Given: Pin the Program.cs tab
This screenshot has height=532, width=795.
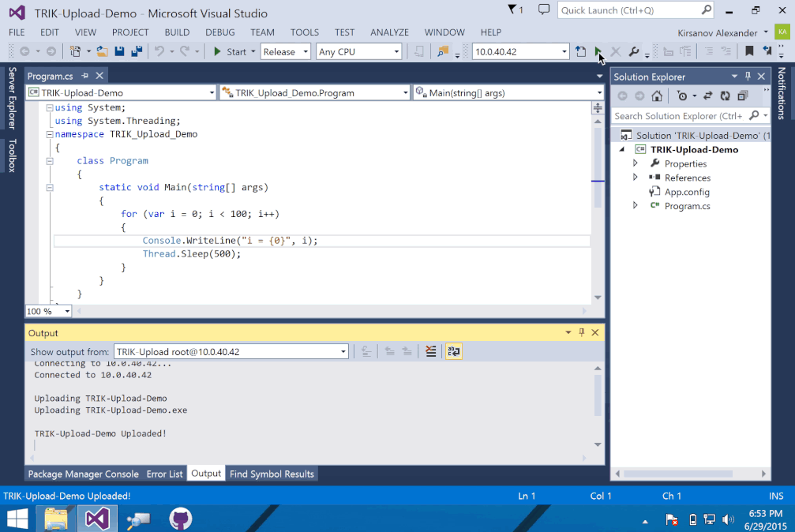Looking at the screenshot, I should click(x=84, y=76).
